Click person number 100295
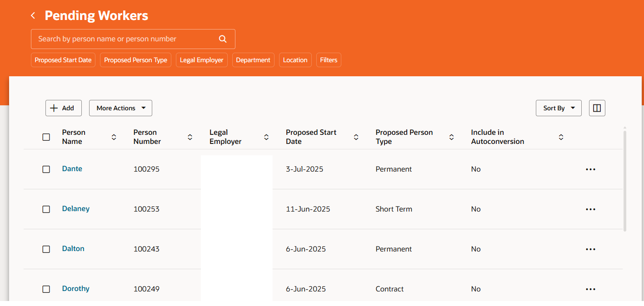This screenshot has height=306, width=644. pyautogui.click(x=146, y=169)
